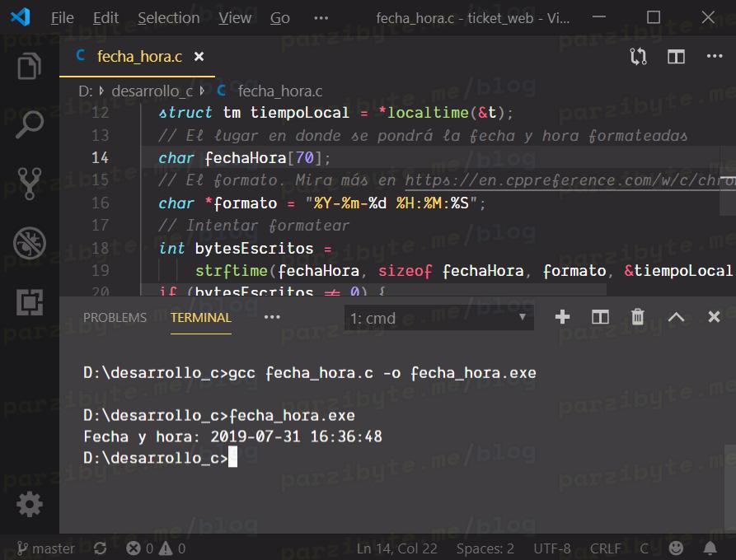Click the Open Changes compare icon

(638, 57)
